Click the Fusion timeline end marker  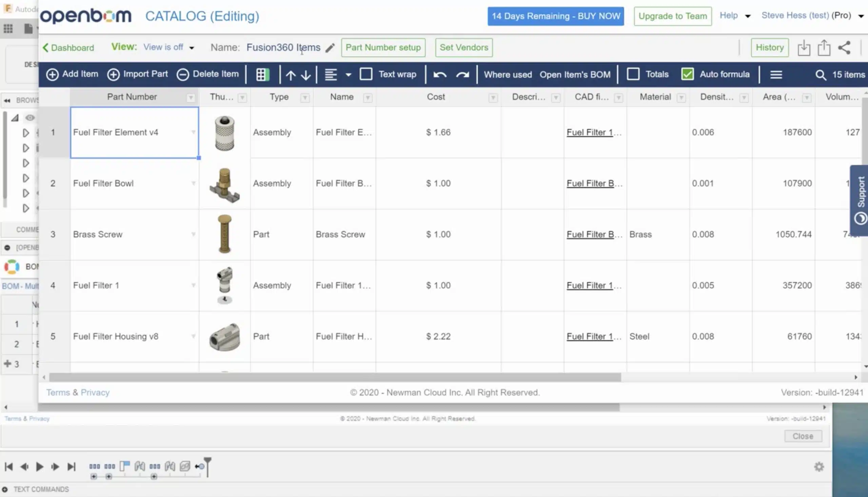(208, 466)
